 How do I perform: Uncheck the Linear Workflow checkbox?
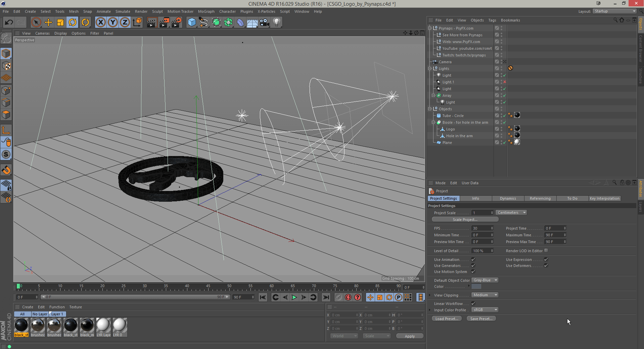pyautogui.click(x=473, y=304)
